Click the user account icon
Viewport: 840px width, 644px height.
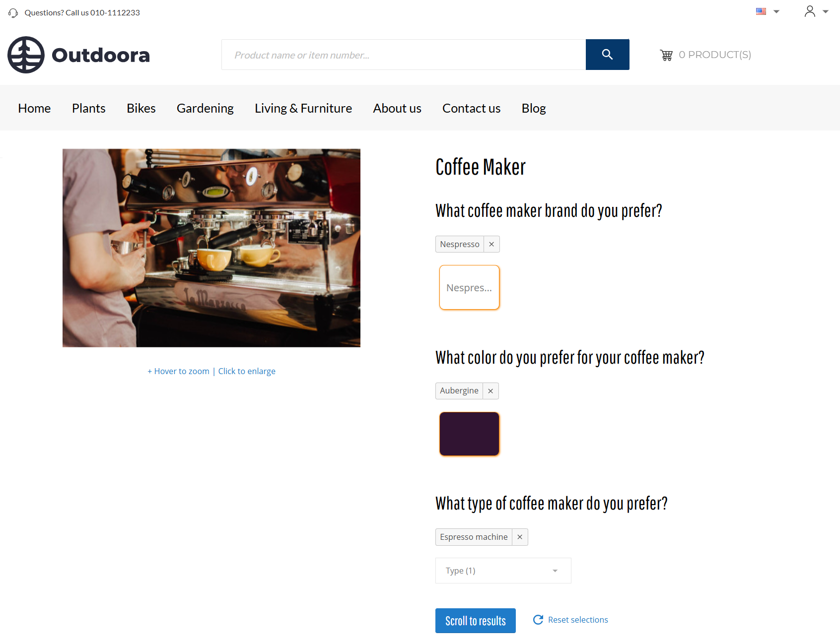coord(810,11)
